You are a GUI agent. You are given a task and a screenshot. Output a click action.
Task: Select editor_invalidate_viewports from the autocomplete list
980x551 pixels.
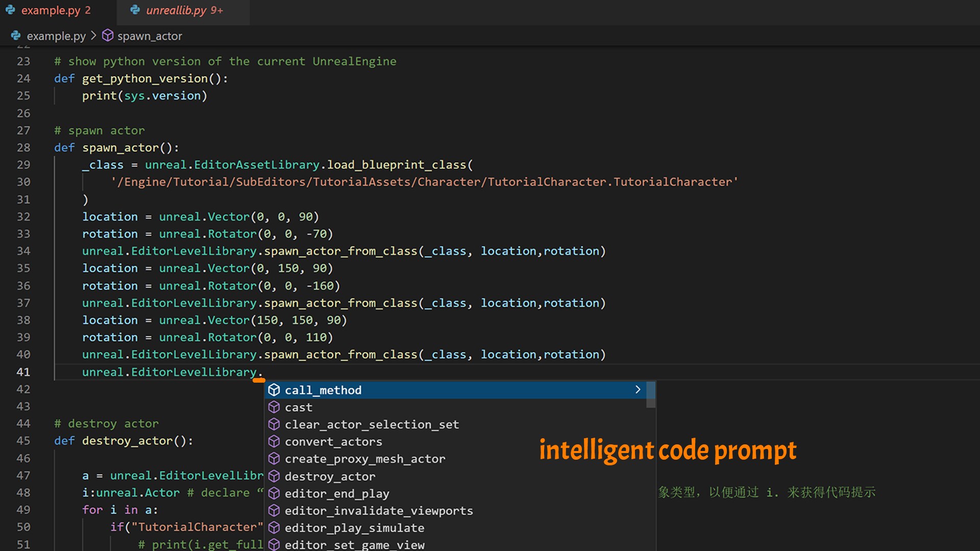coord(379,510)
